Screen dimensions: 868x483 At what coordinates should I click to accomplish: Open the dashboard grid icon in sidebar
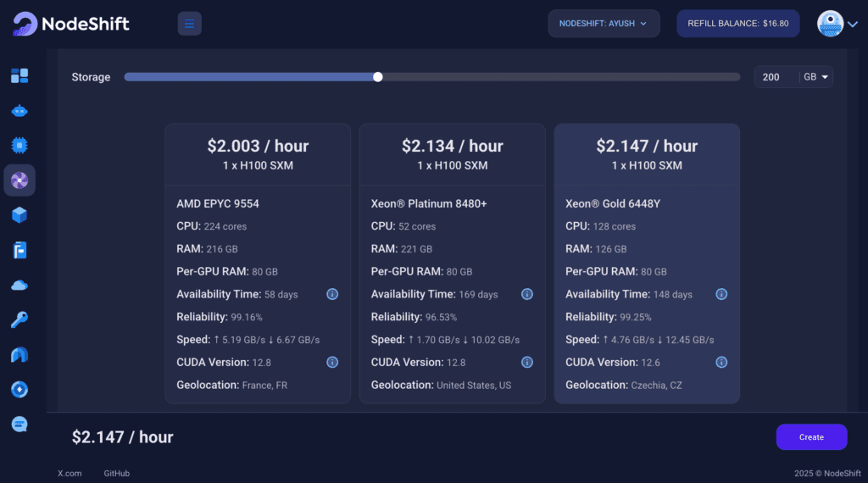point(19,76)
